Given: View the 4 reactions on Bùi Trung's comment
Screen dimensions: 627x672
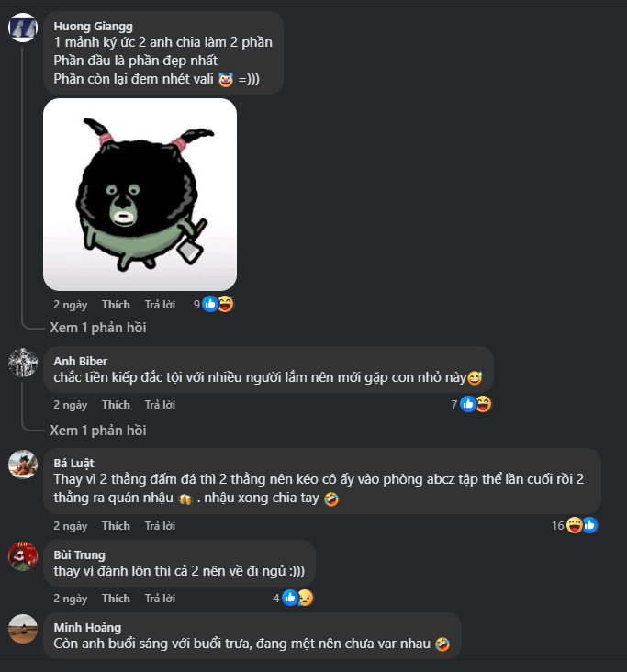Looking at the screenshot, I should tap(293, 598).
